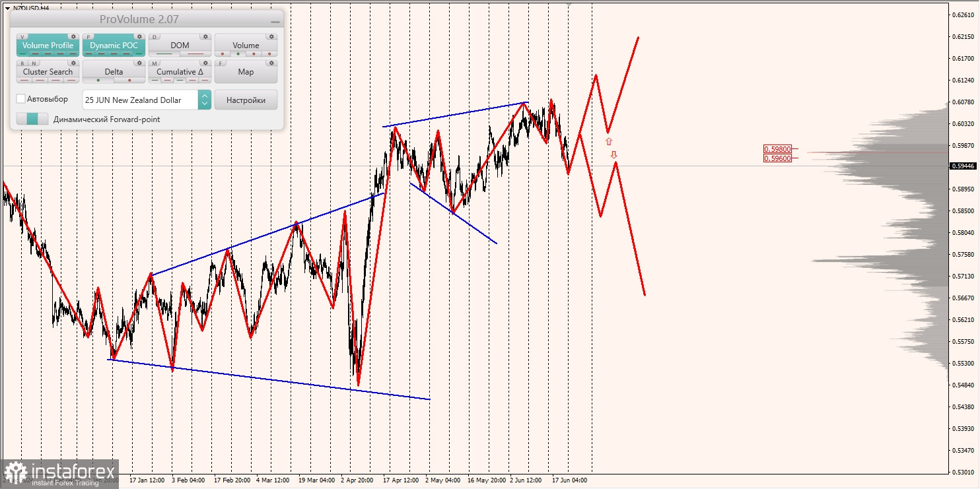The width and height of the screenshot is (980, 489).
Task: Select the red down-arrow object on chart
Action: 613,154
